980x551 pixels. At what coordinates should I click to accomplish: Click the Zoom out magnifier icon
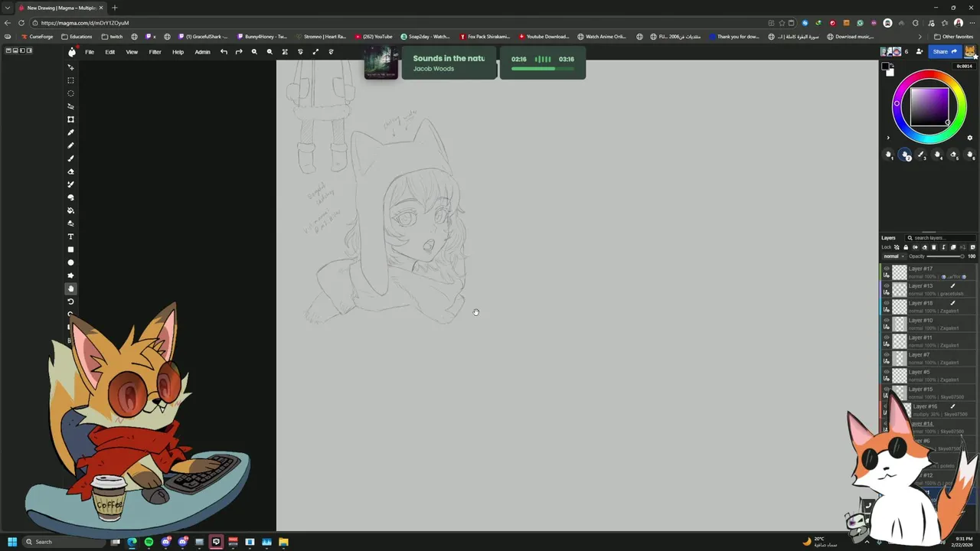click(269, 52)
